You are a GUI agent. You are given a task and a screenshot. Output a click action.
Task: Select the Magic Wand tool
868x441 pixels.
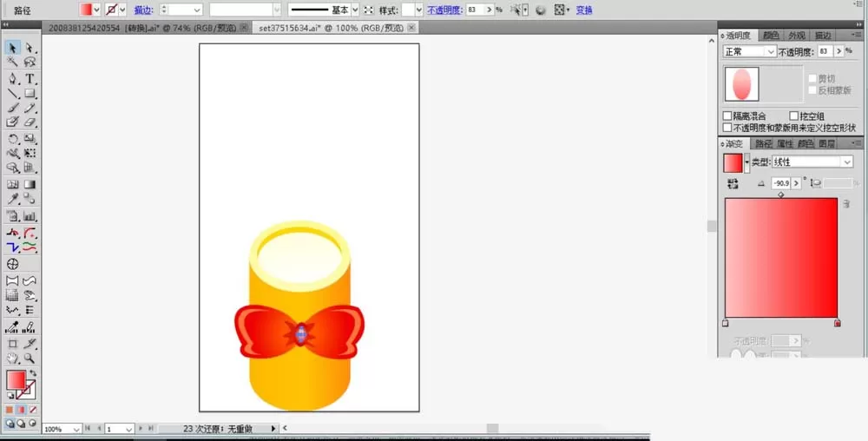(x=12, y=62)
